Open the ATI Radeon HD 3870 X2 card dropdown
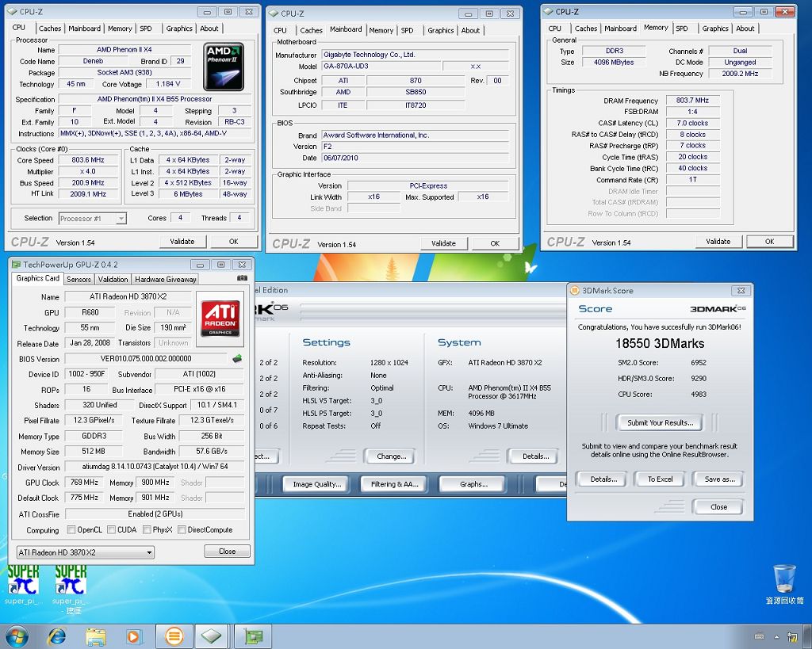 [x=86, y=552]
